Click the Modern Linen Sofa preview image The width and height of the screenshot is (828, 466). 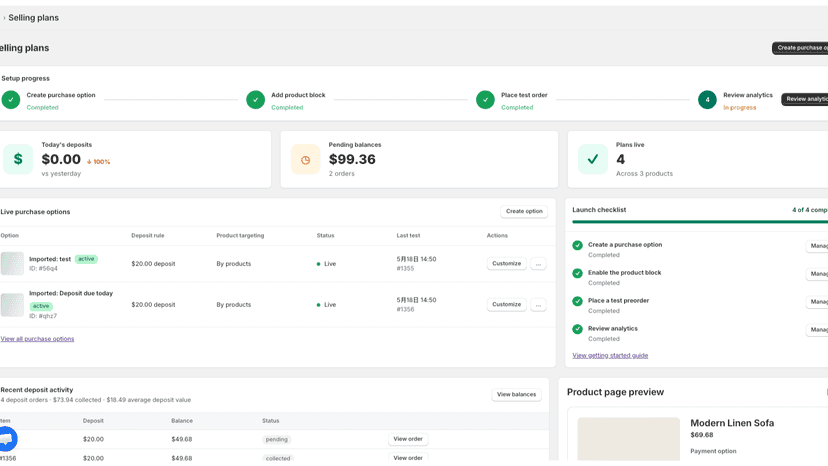[628, 439]
